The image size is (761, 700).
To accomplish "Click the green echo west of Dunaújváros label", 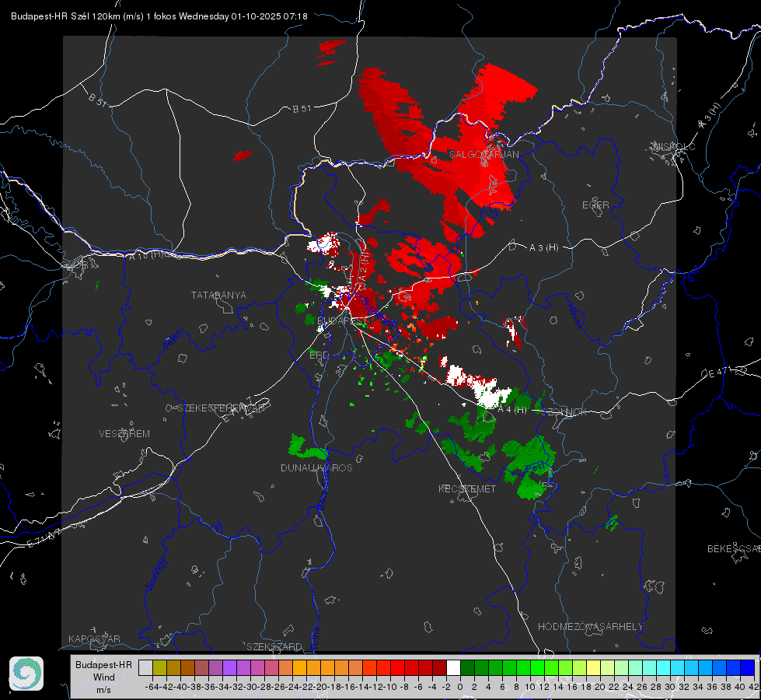I will (307, 447).
